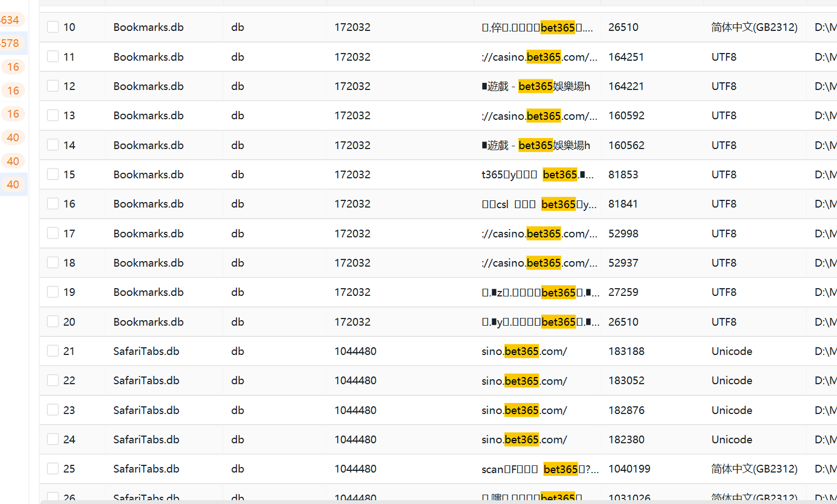The image size is (837, 504).
Task: Check the box for row 24
Action: point(53,439)
